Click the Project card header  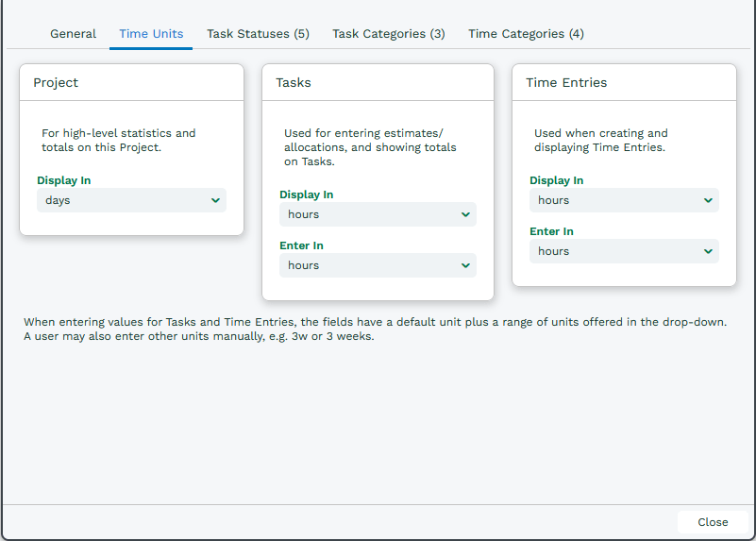(x=131, y=82)
